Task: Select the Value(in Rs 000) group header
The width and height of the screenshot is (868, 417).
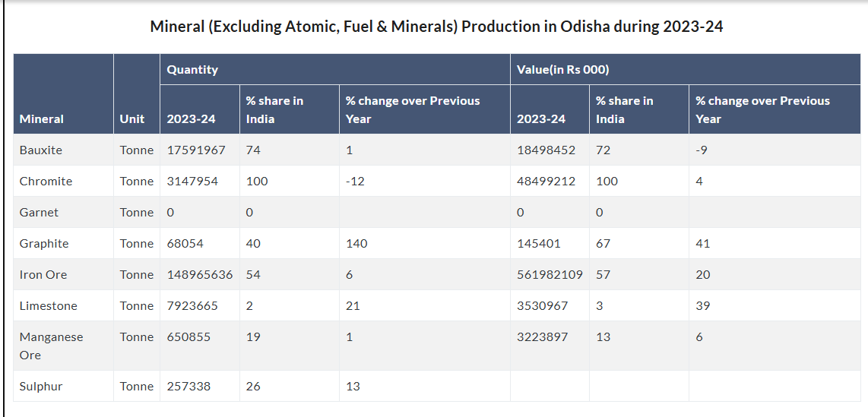Action: click(x=563, y=69)
